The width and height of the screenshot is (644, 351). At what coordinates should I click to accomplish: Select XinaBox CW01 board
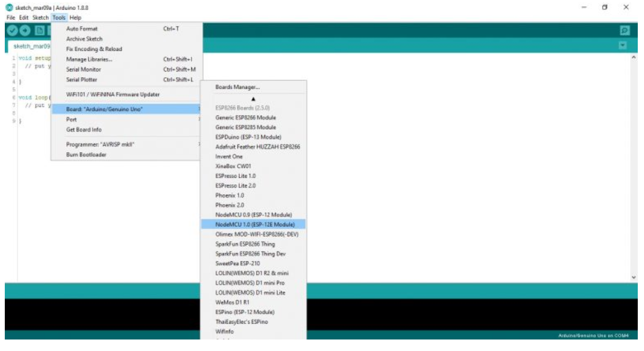[253, 166]
